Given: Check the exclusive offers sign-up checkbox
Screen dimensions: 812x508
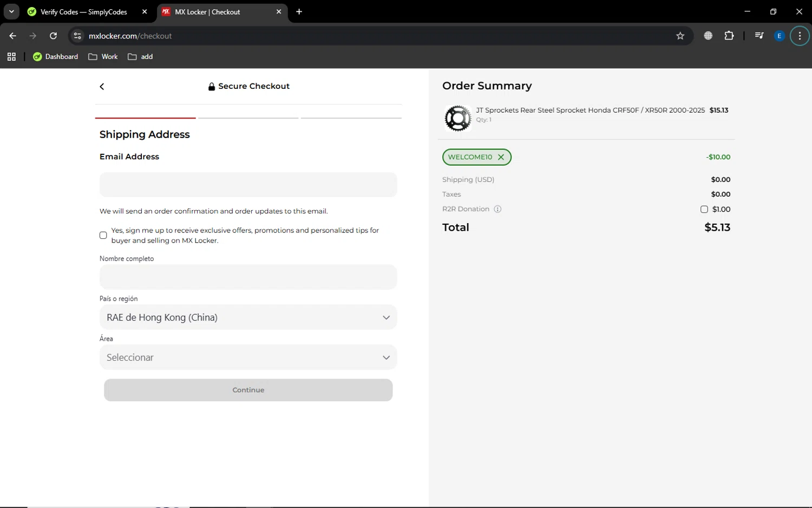Looking at the screenshot, I should click(103, 235).
